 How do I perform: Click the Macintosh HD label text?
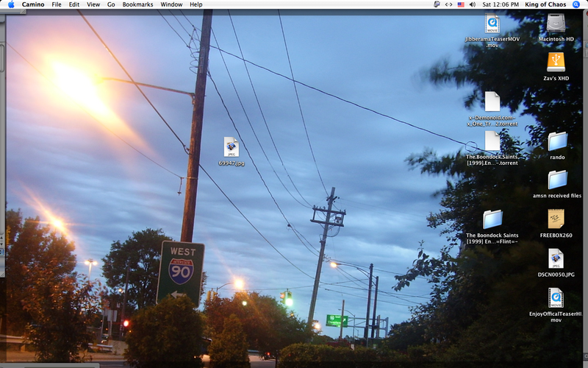tap(556, 39)
